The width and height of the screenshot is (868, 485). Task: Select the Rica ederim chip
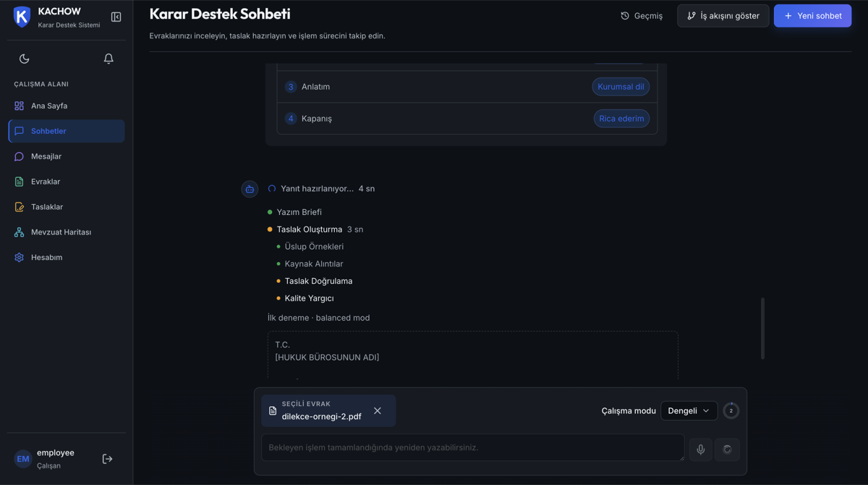coord(621,119)
